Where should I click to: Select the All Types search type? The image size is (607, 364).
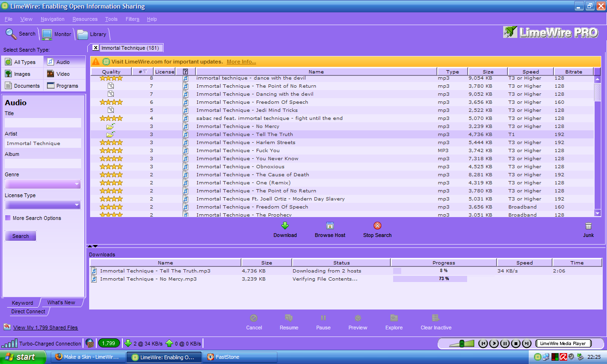22,62
